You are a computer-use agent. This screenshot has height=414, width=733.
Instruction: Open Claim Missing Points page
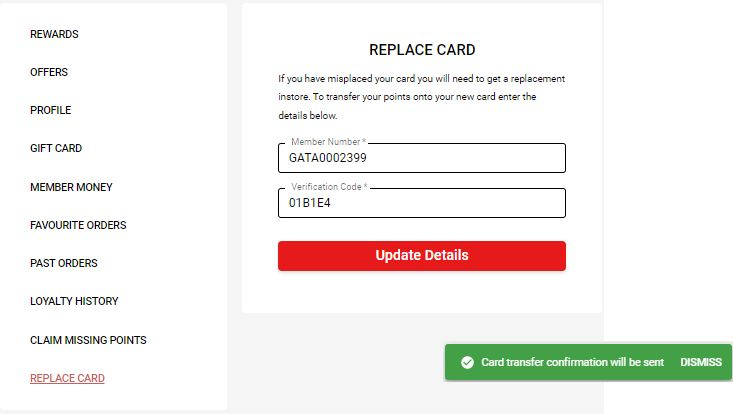[88, 340]
